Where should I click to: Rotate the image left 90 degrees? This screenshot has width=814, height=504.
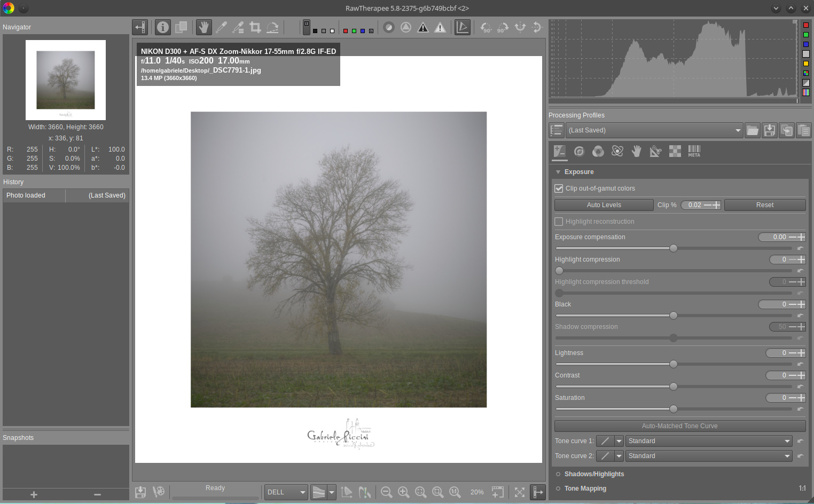(486, 27)
